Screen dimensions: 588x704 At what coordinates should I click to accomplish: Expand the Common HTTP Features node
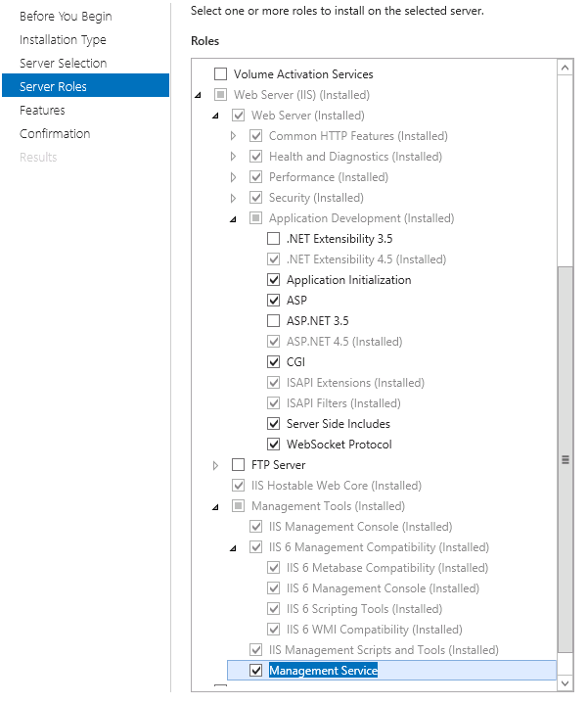pos(233,136)
